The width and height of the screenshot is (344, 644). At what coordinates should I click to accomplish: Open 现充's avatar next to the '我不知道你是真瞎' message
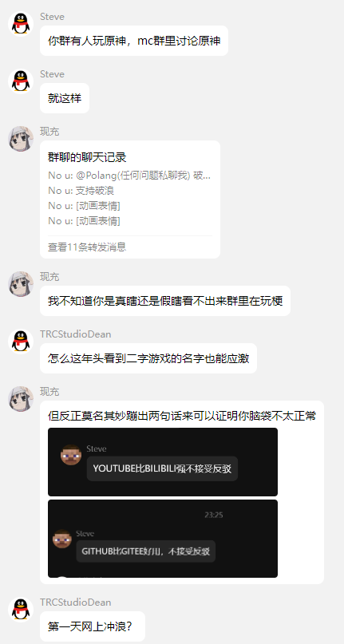(21, 284)
